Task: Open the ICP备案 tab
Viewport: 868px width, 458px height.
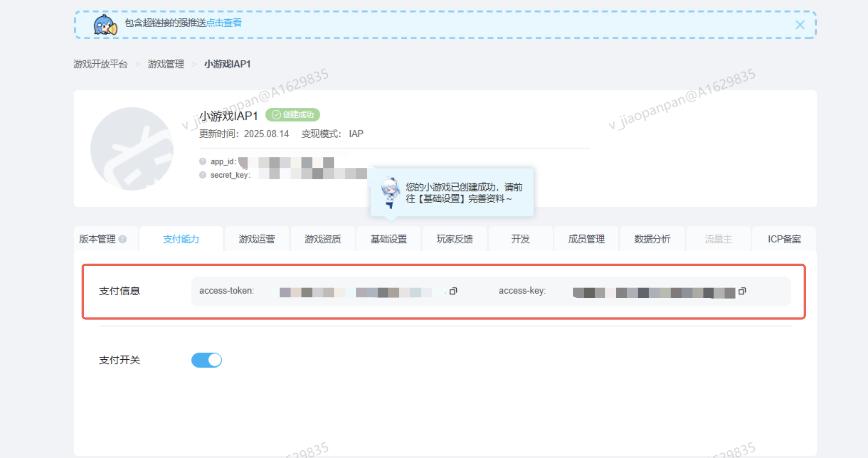Action: (784, 239)
